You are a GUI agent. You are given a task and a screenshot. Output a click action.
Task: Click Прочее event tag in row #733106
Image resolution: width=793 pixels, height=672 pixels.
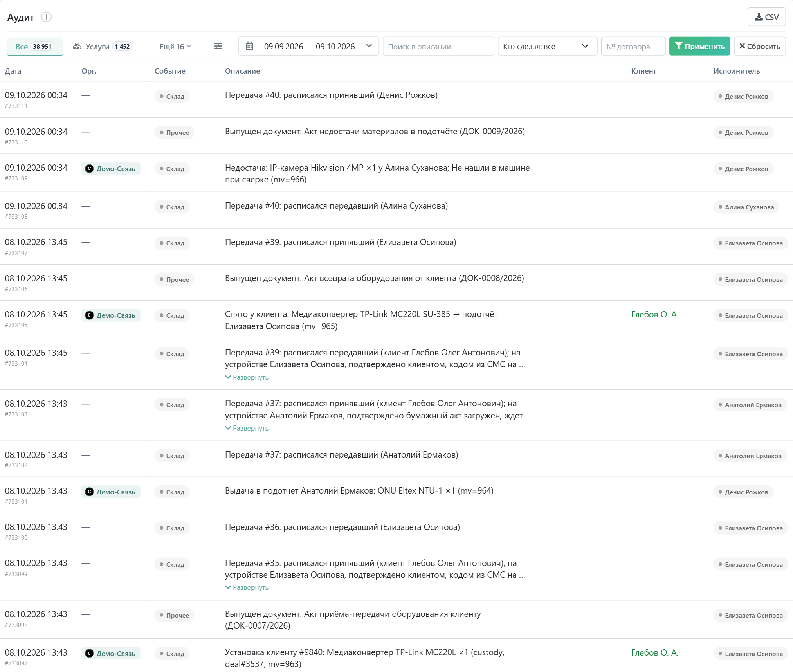(x=174, y=279)
